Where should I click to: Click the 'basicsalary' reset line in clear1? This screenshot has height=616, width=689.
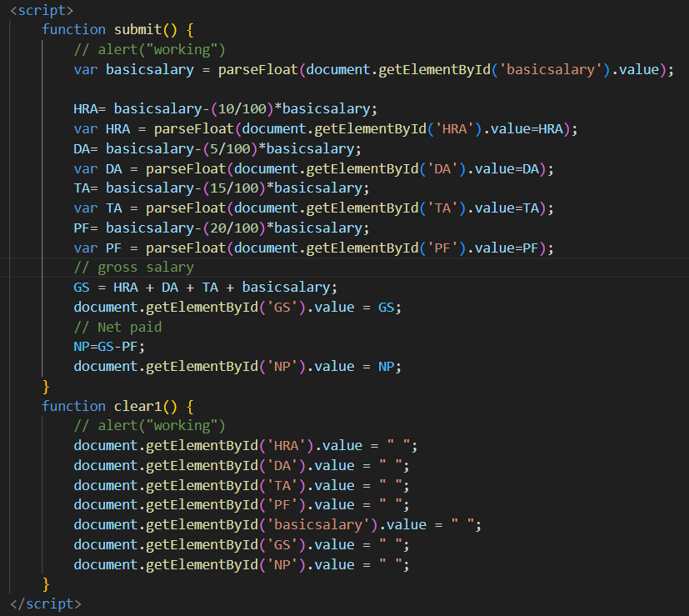point(277,525)
